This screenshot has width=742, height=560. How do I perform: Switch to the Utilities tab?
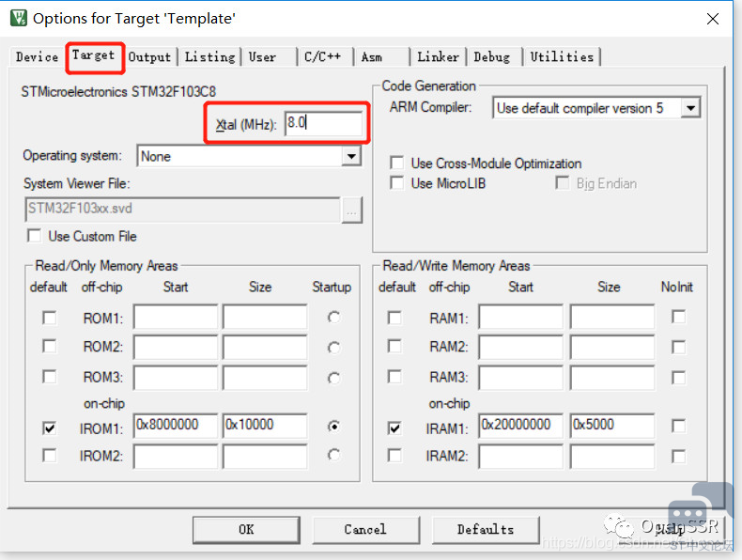(x=562, y=56)
